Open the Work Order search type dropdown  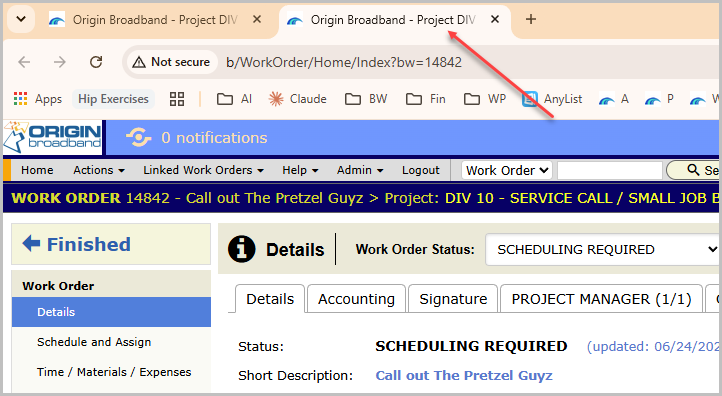tap(507, 170)
